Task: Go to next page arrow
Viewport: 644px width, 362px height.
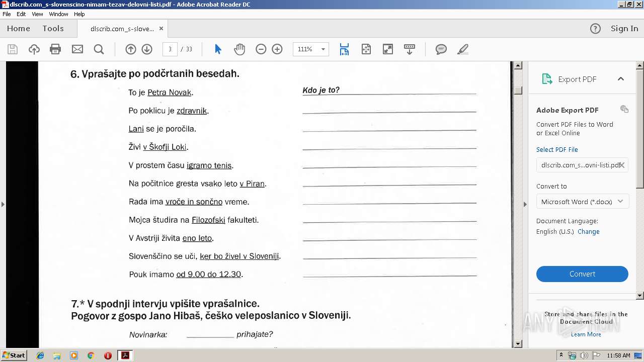Action: tap(147, 49)
